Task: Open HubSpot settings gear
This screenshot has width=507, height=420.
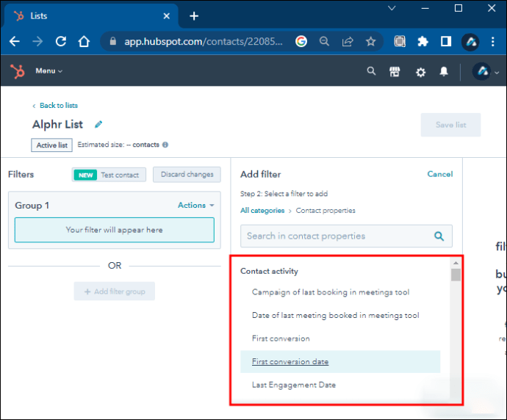Action: tap(420, 72)
